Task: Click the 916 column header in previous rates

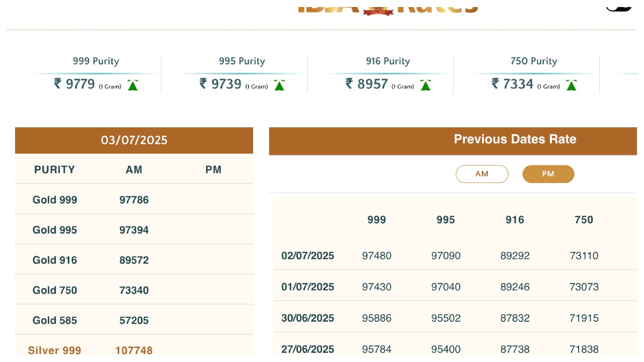Action: [515, 220]
